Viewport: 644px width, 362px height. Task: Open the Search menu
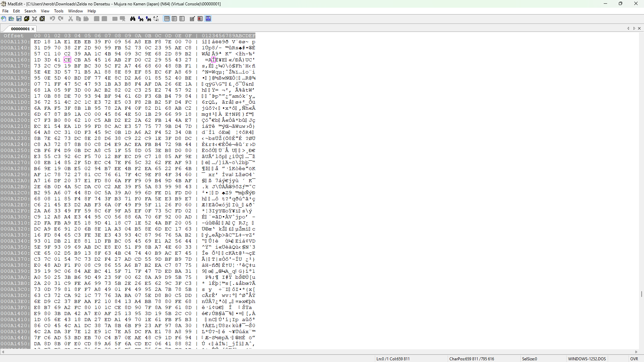point(30,11)
